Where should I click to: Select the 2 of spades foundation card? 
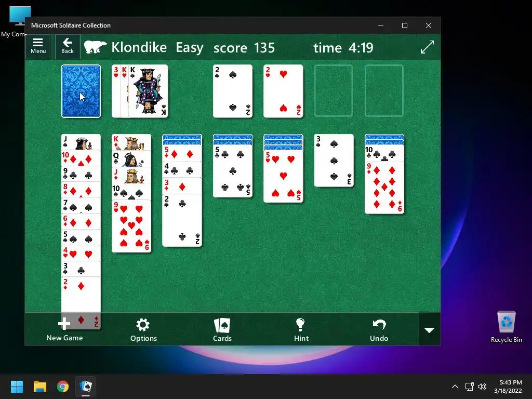coord(232,91)
